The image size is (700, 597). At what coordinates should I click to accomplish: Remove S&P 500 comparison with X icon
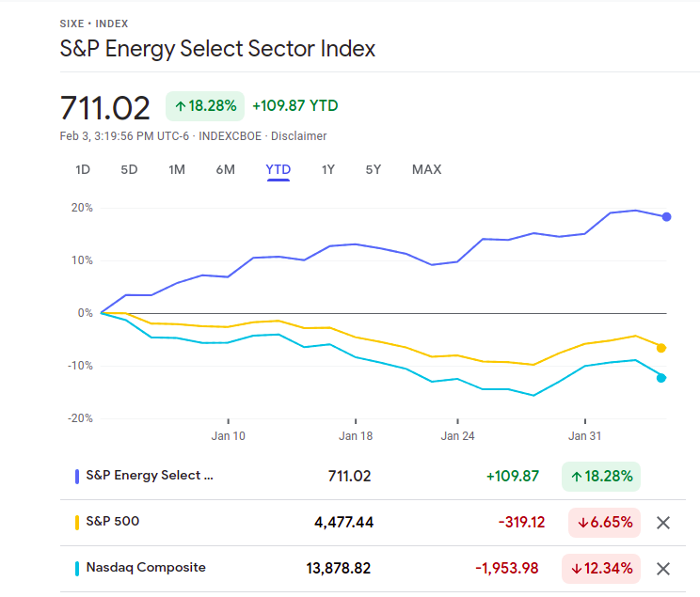pyautogui.click(x=662, y=523)
